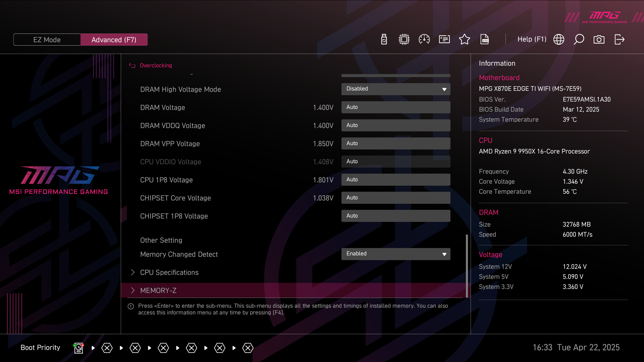This screenshot has height=362, width=644.
Task: Open the board info card icon
Action: click(444, 39)
